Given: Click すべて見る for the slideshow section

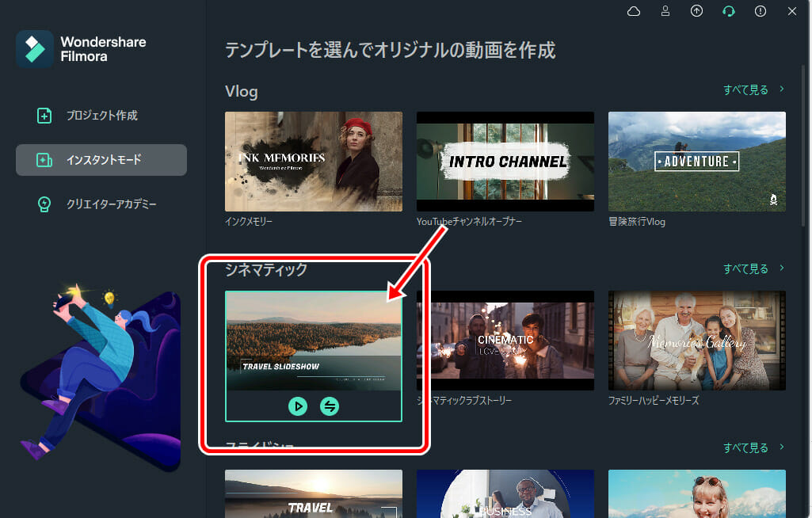Looking at the screenshot, I should 745,448.
